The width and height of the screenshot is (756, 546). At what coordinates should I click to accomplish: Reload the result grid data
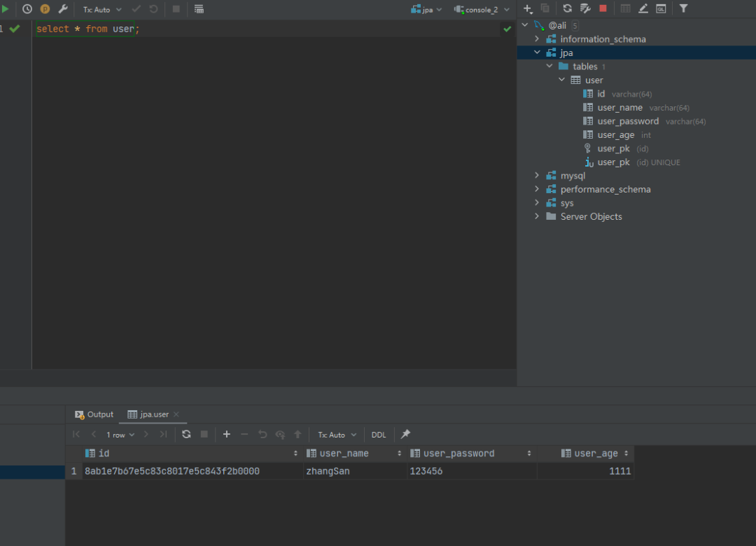coord(186,434)
